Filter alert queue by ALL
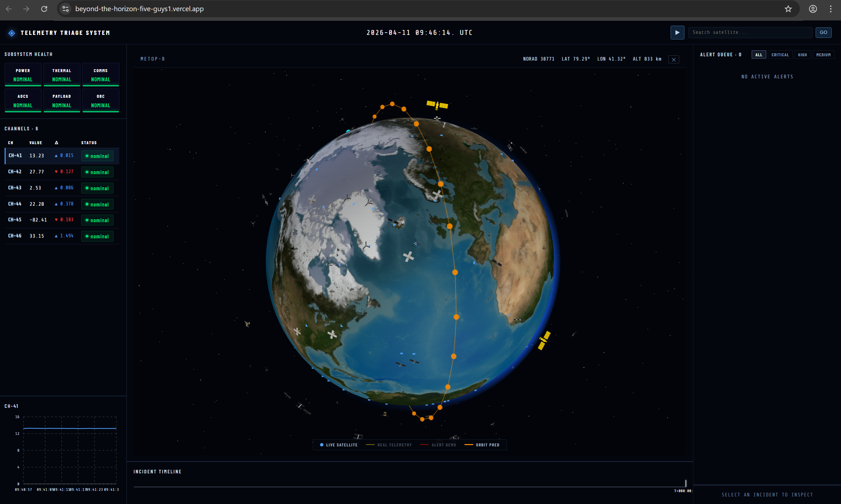841x504 pixels. coord(758,55)
